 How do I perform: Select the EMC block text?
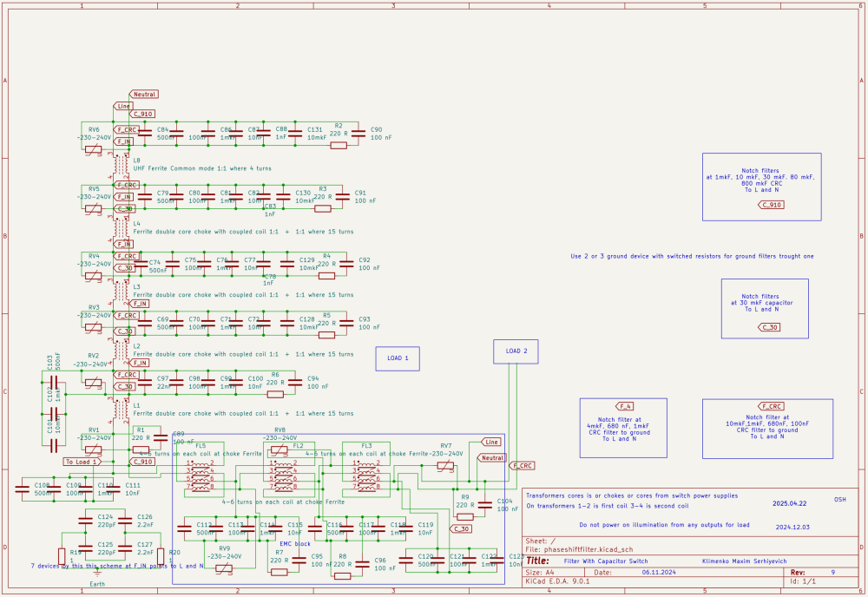point(295,544)
